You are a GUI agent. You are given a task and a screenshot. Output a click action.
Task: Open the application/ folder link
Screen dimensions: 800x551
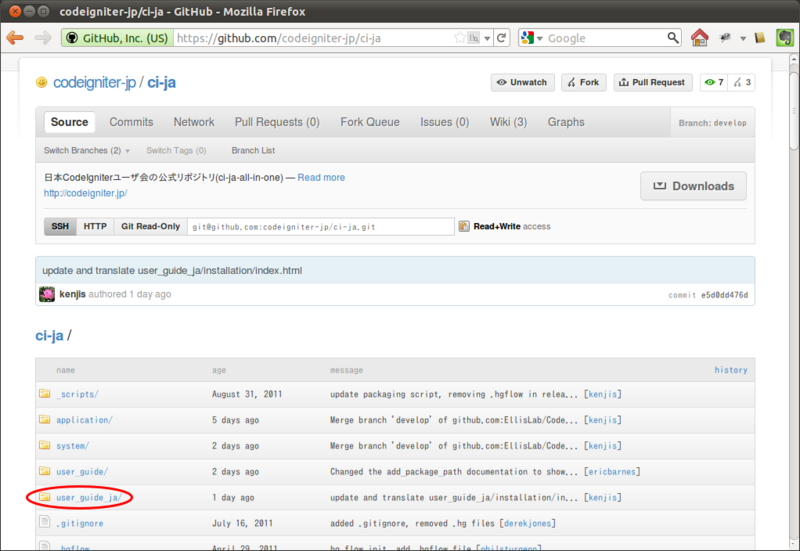coord(84,420)
